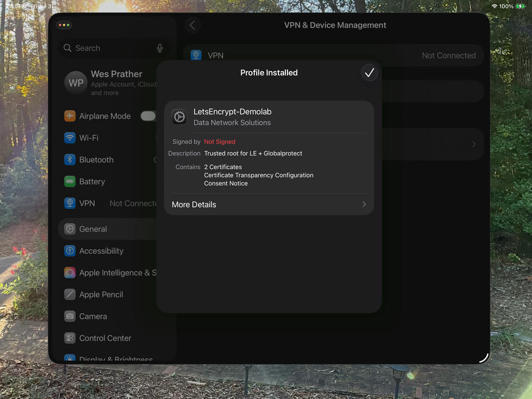Click the Control Center icon
Screen dimensions: 532x399
pyautogui.click(x=70, y=338)
